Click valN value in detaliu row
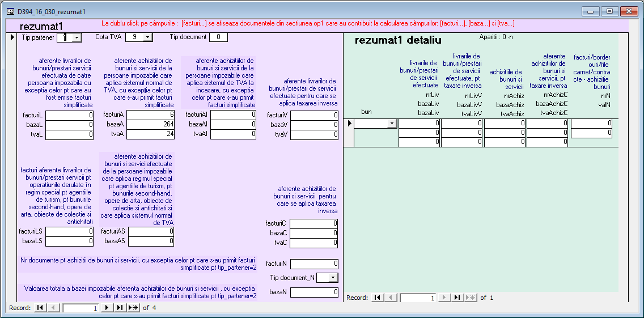This screenshot has height=318, width=644. point(592,133)
